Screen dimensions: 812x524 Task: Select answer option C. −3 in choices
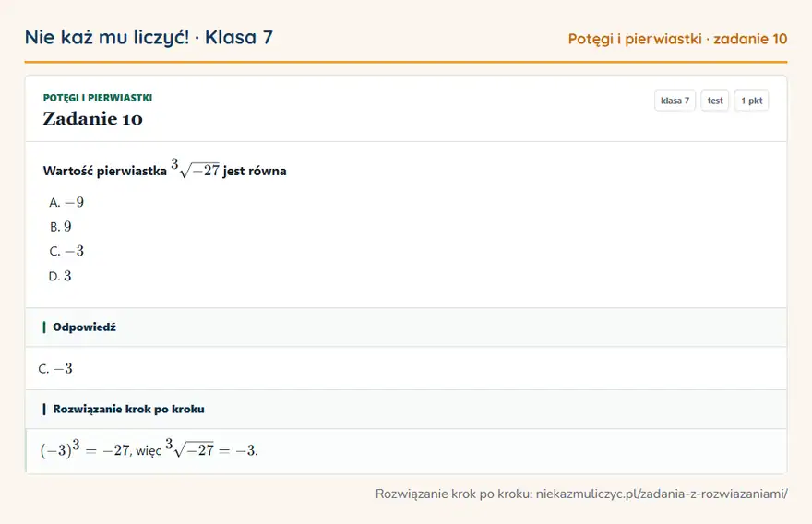tap(66, 251)
